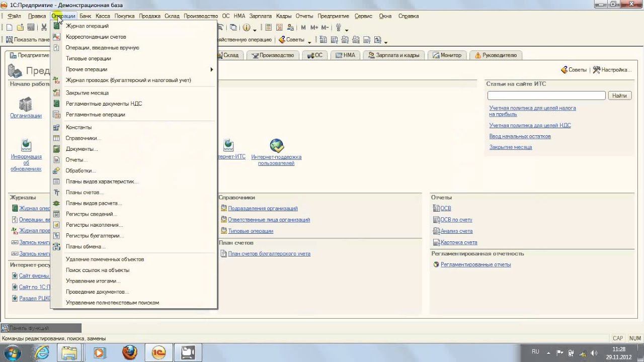Expand the Прочие операции submenu
Image resolution: width=644 pixels, height=362 pixels.
(x=134, y=69)
